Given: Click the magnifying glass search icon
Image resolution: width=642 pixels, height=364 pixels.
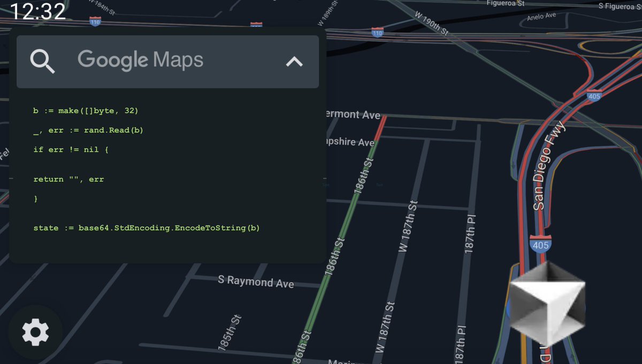Looking at the screenshot, I should [43, 61].
